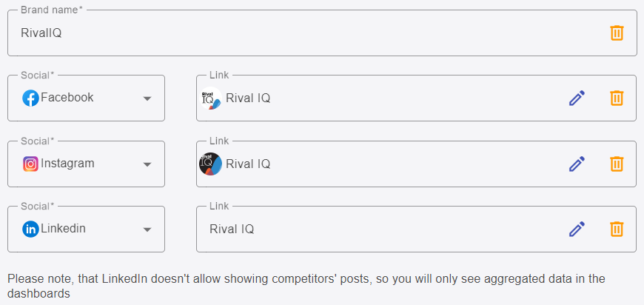Remove the Facebook social row
This screenshot has height=305, width=644.
tap(617, 98)
